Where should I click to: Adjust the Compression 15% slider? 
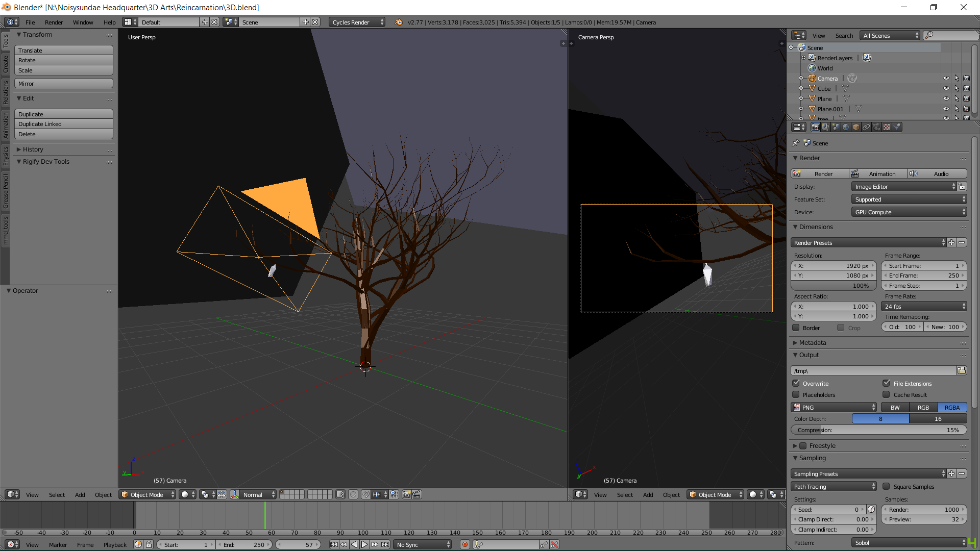[879, 430]
